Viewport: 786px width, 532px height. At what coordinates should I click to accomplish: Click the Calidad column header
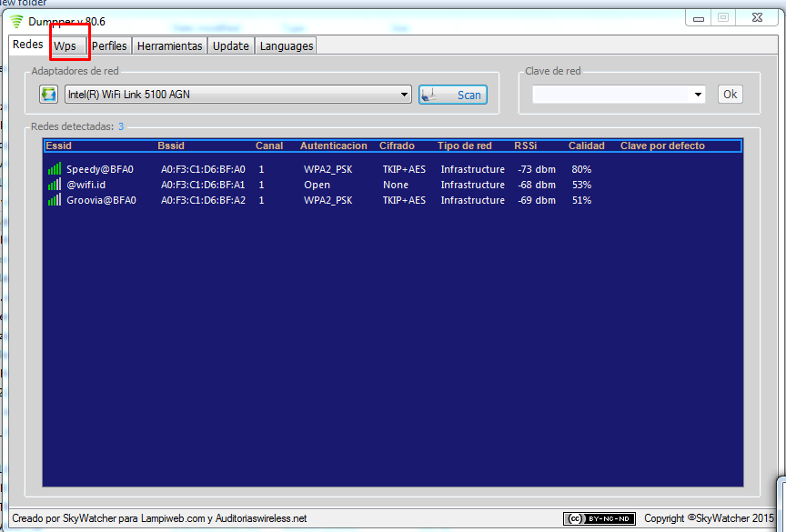click(586, 146)
